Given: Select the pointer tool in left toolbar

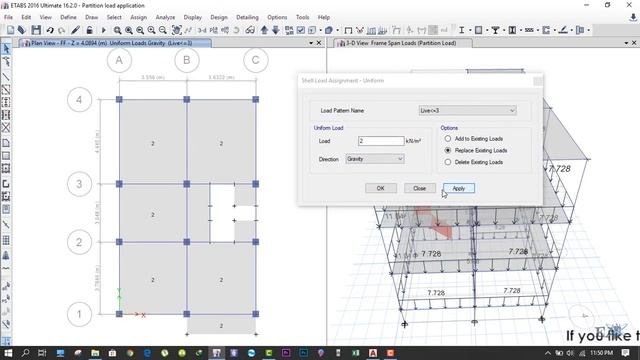Looking at the screenshot, I should click(x=6, y=48).
